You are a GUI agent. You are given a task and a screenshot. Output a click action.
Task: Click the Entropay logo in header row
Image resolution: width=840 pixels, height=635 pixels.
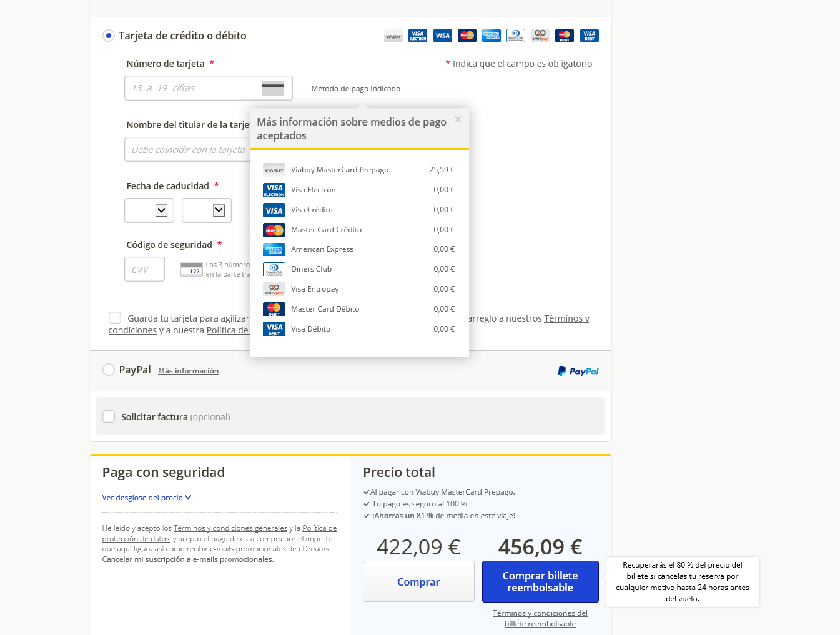point(540,36)
